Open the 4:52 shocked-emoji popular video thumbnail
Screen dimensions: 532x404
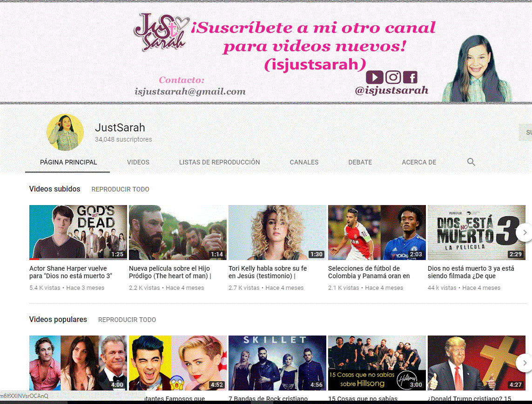click(178, 363)
